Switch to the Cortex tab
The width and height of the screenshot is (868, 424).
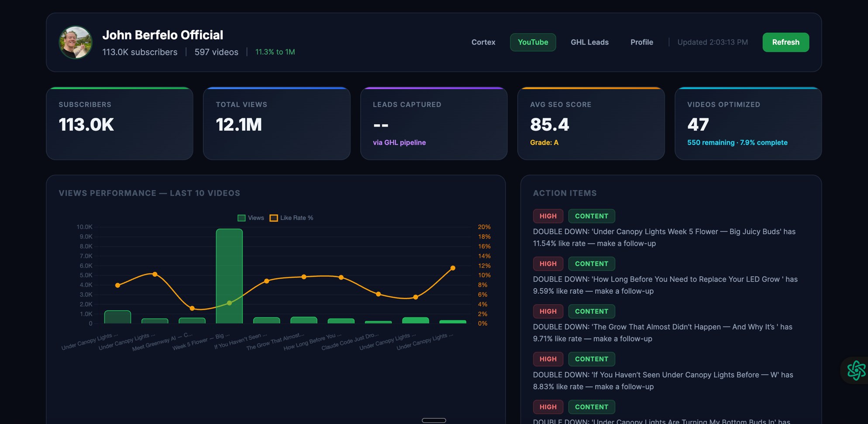(483, 42)
